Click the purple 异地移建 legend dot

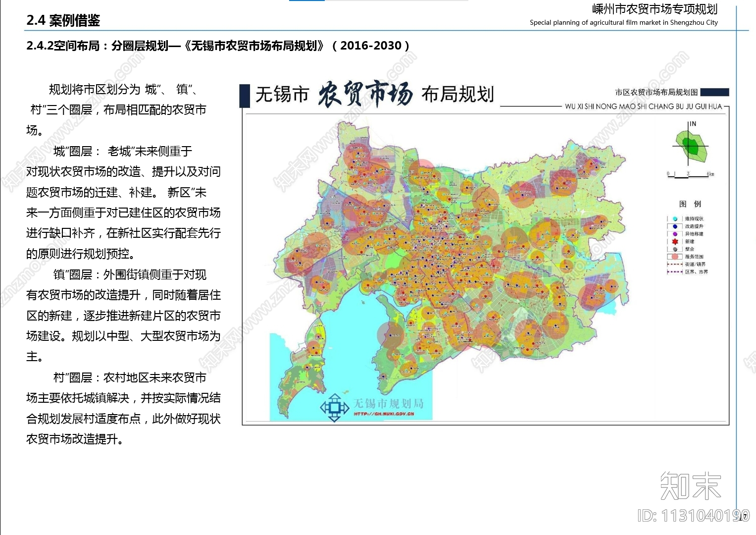point(675,234)
